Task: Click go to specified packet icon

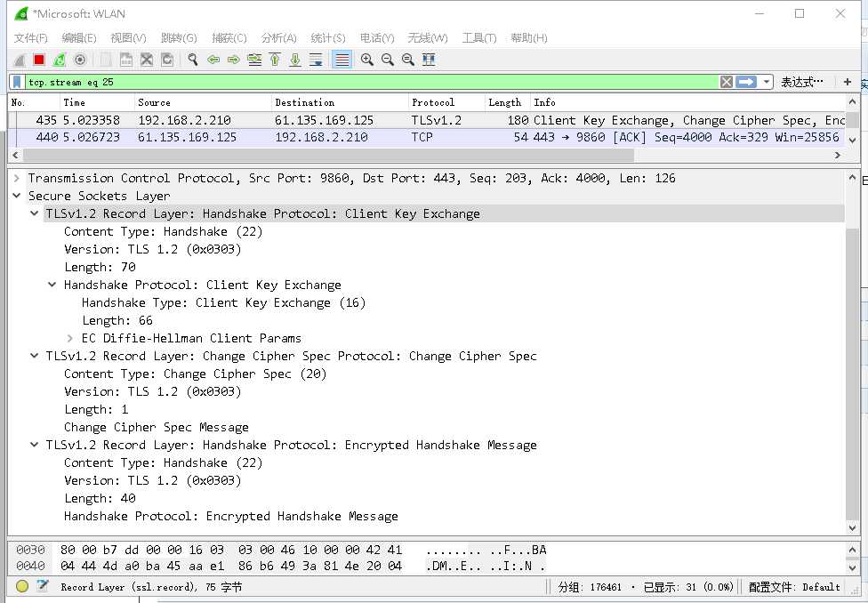Action: pos(254,60)
